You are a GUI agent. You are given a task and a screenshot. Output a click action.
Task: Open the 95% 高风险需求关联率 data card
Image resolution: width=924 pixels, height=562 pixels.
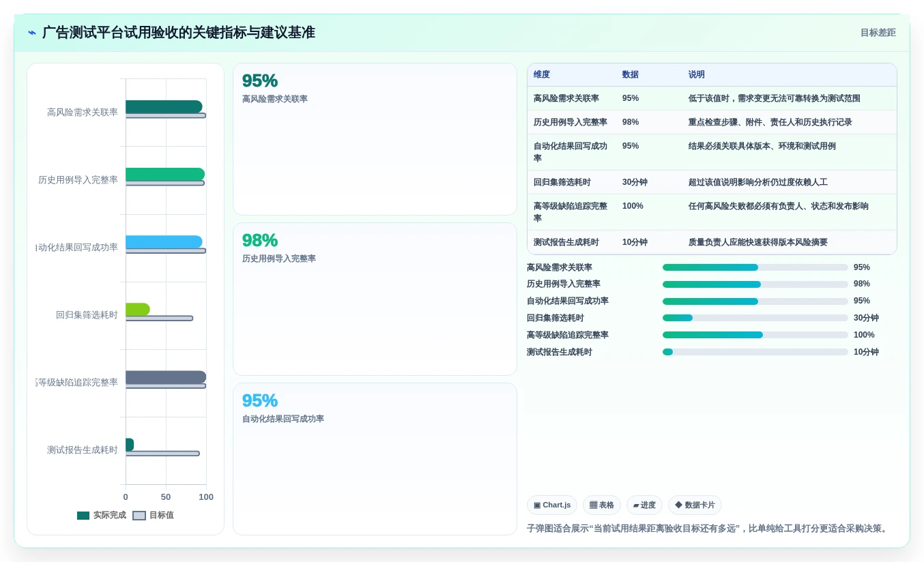[x=375, y=139]
